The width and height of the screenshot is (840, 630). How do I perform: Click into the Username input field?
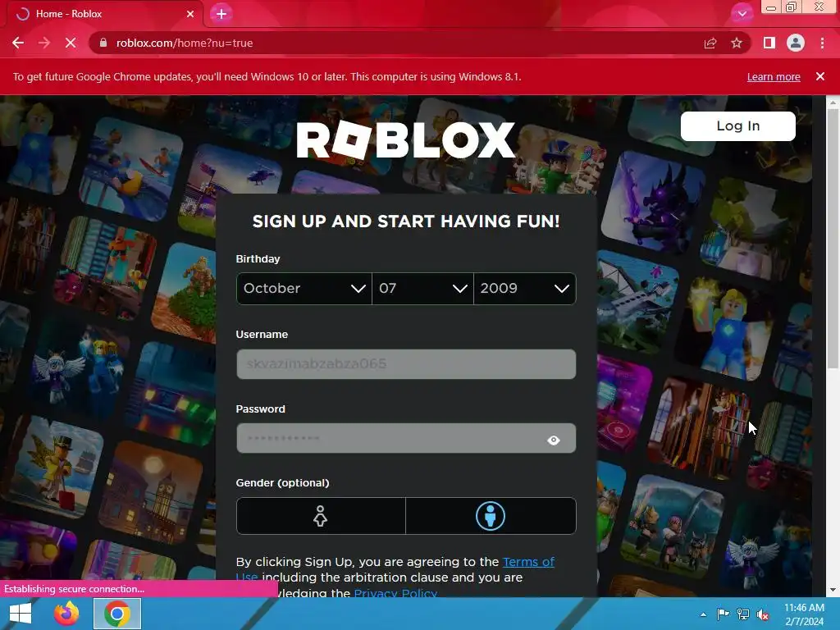click(x=406, y=364)
